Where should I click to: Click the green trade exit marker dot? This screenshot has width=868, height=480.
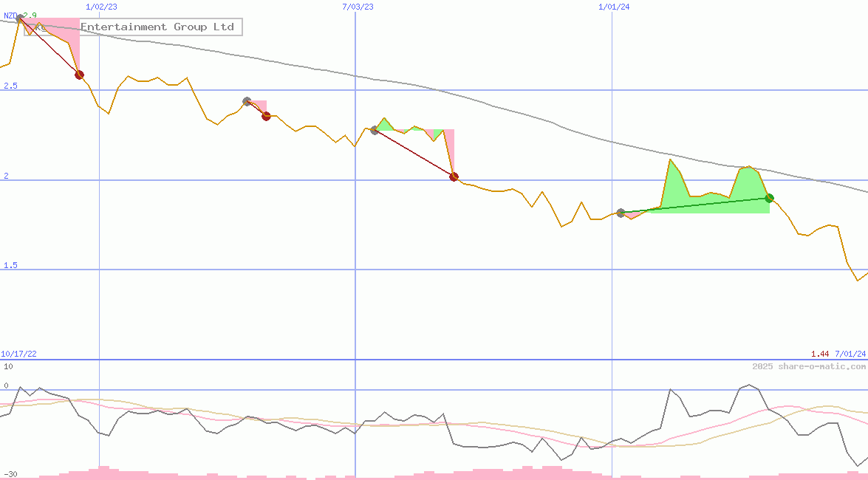[769, 198]
